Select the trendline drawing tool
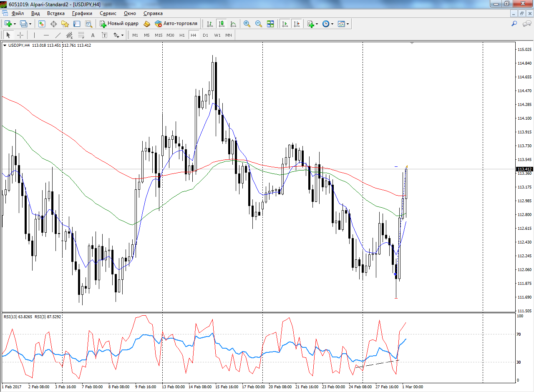 tap(58, 35)
